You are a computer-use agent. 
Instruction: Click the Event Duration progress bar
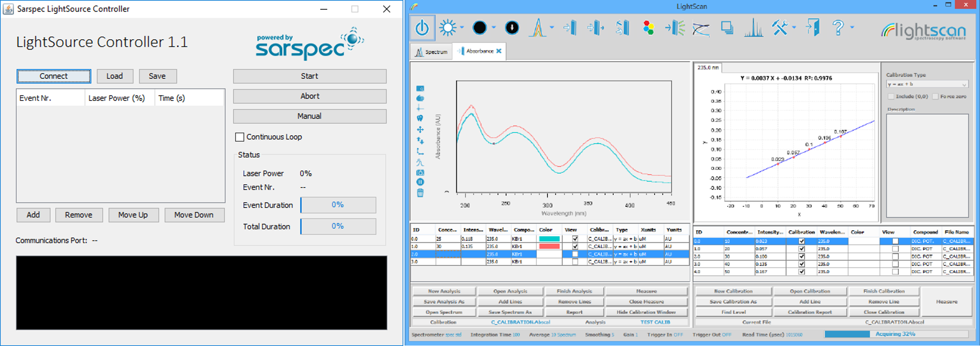pos(338,205)
